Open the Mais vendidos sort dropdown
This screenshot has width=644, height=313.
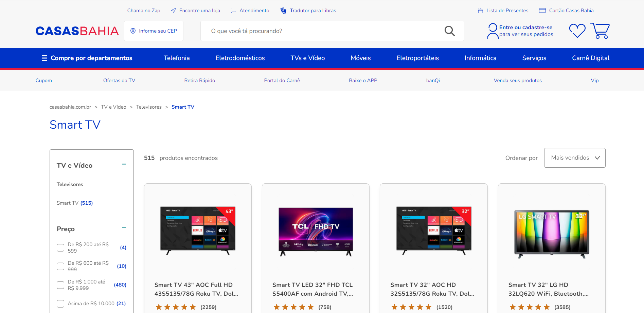(x=575, y=158)
